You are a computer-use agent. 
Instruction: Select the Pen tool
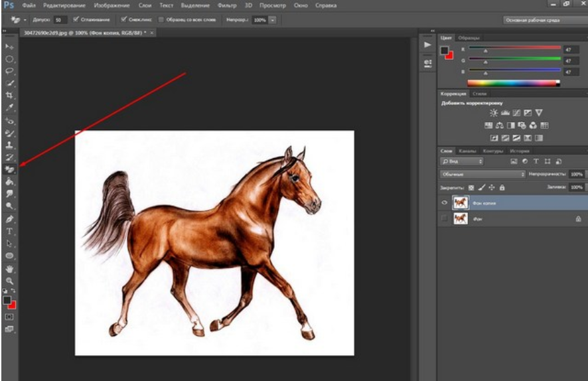[x=10, y=218]
